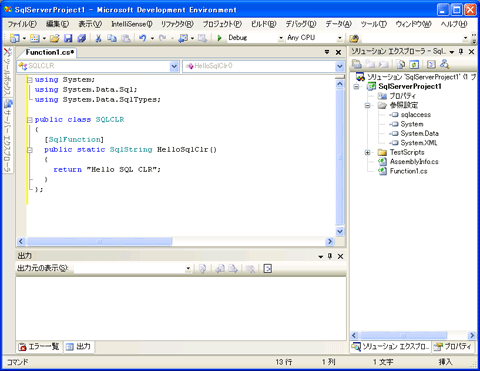The width and height of the screenshot is (480, 371).
Task: Click the 出力元の表示 source combo box
Action: (x=133, y=268)
